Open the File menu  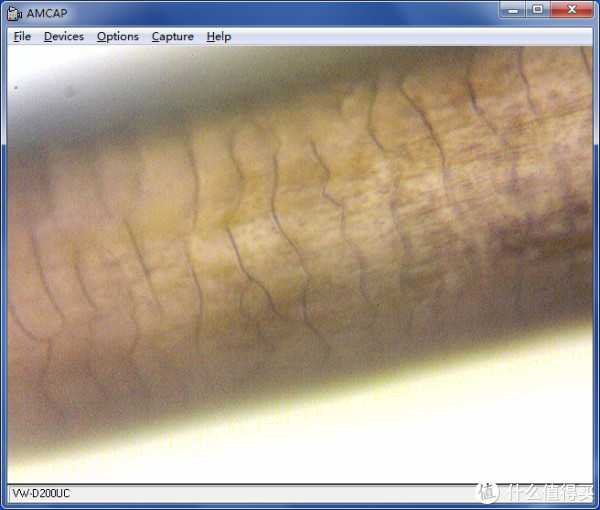(x=22, y=37)
